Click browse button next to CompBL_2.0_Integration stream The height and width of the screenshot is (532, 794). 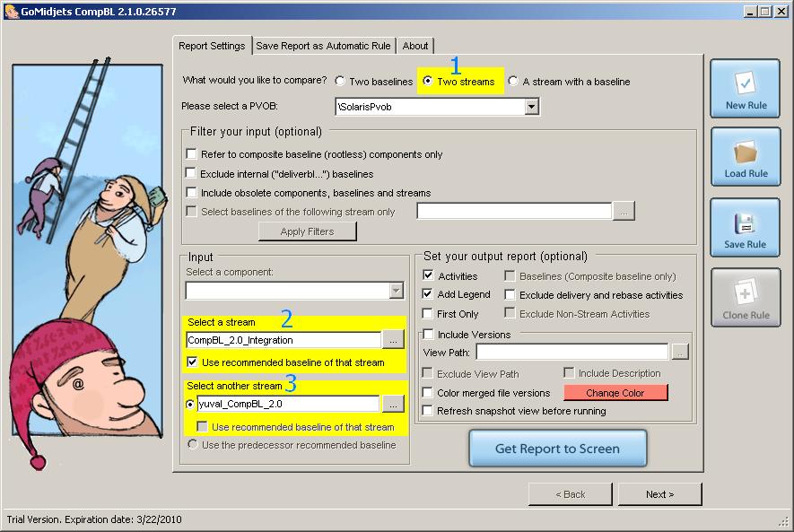(x=393, y=340)
